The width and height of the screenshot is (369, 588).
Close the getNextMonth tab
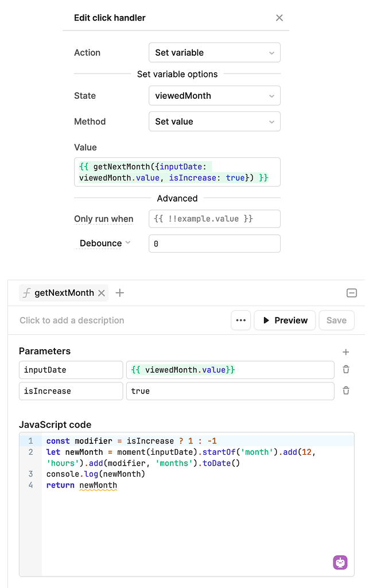click(102, 293)
